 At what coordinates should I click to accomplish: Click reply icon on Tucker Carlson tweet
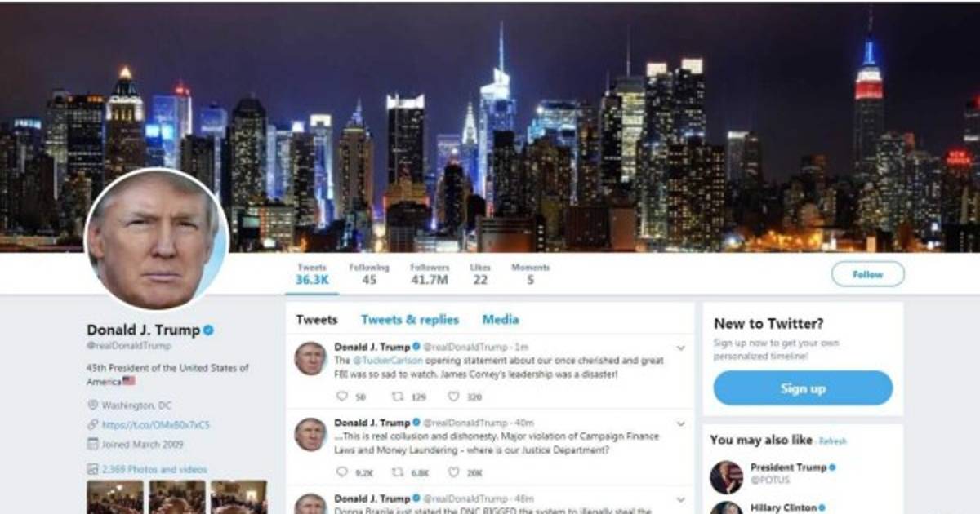tap(341, 397)
